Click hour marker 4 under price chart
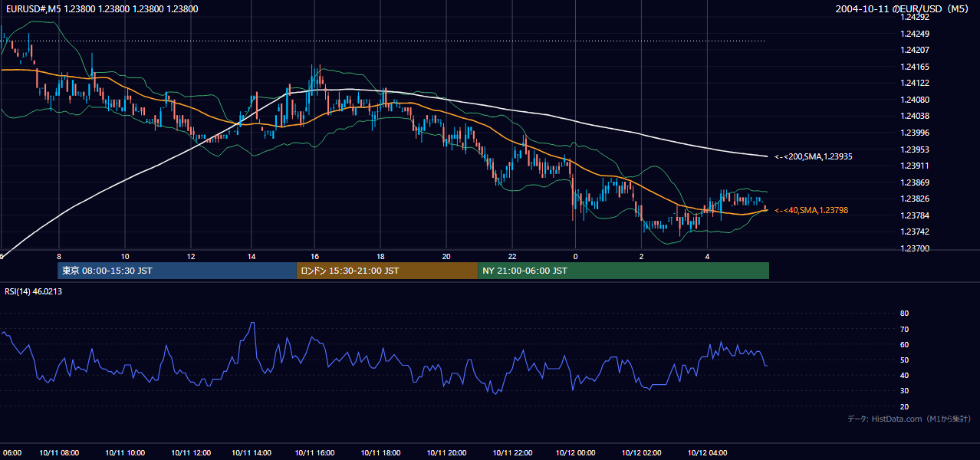Image resolution: width=980 pixels, height=460 pixels. pos(708,256)
